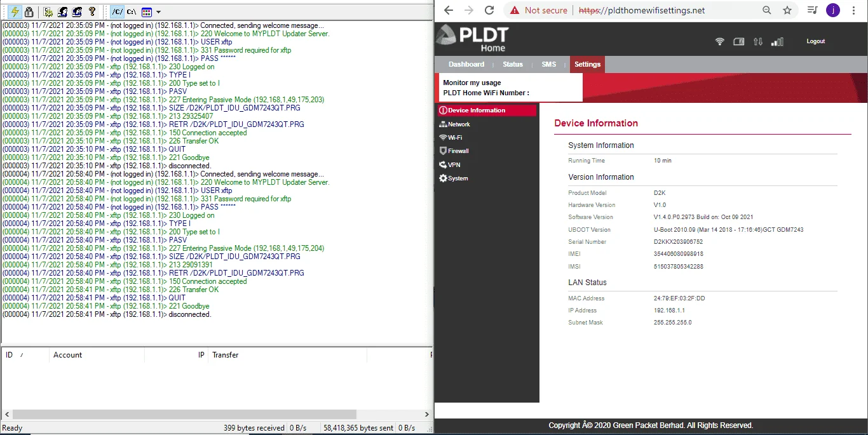
Task: Open the Users editor icon
Action: click(63, 11)
